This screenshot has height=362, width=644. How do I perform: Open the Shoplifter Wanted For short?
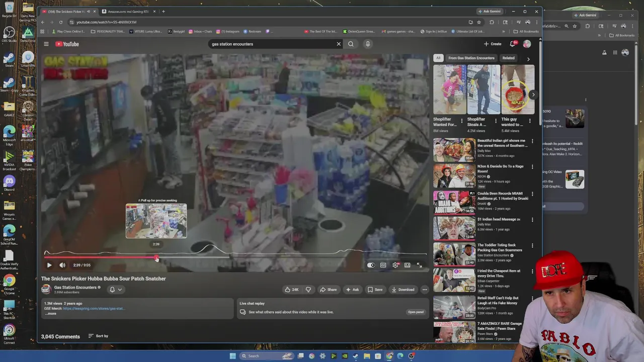point(450,89)
